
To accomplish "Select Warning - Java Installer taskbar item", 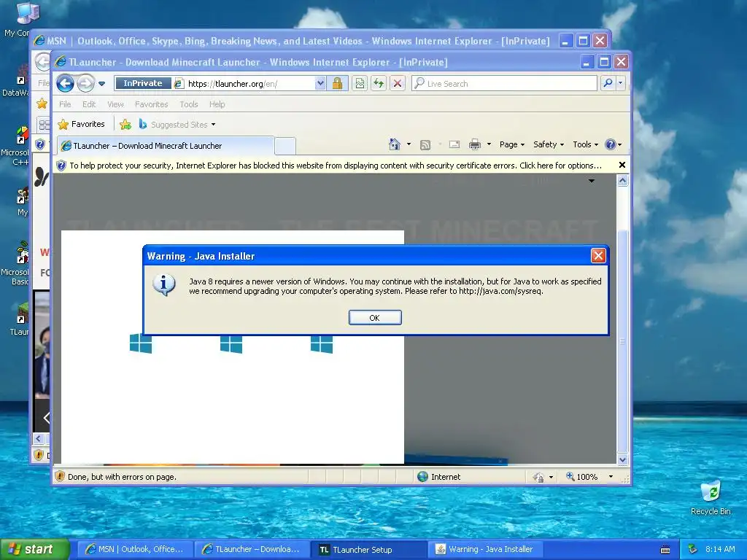I will pyautogui.click(x=486, y=549).
